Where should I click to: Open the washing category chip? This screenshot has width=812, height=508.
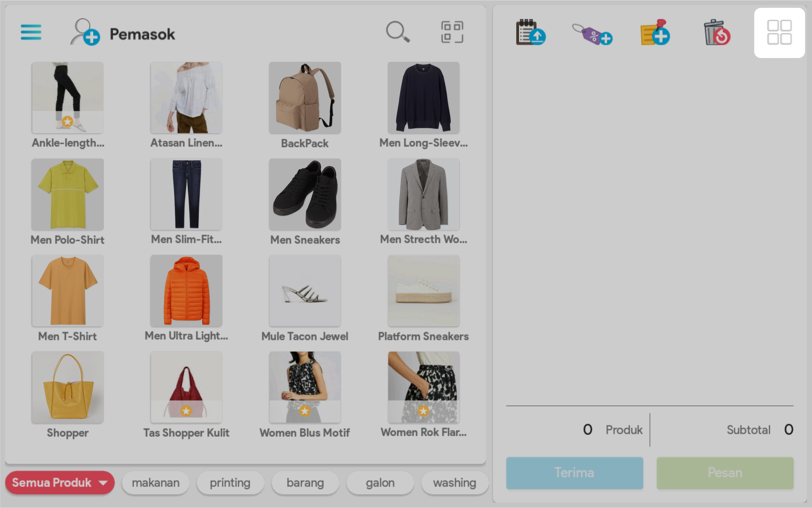[x=454, y=483]
